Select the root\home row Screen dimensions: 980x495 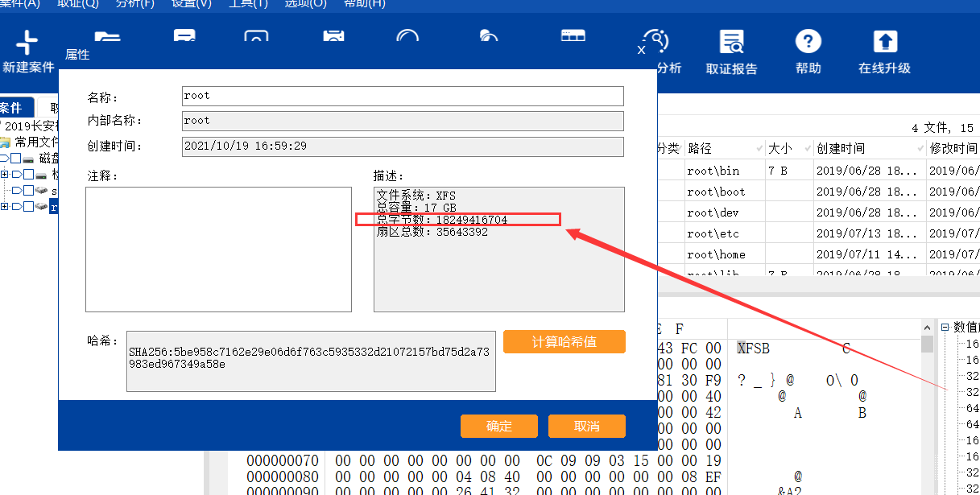pyautogui.click(x=819, y=254)
